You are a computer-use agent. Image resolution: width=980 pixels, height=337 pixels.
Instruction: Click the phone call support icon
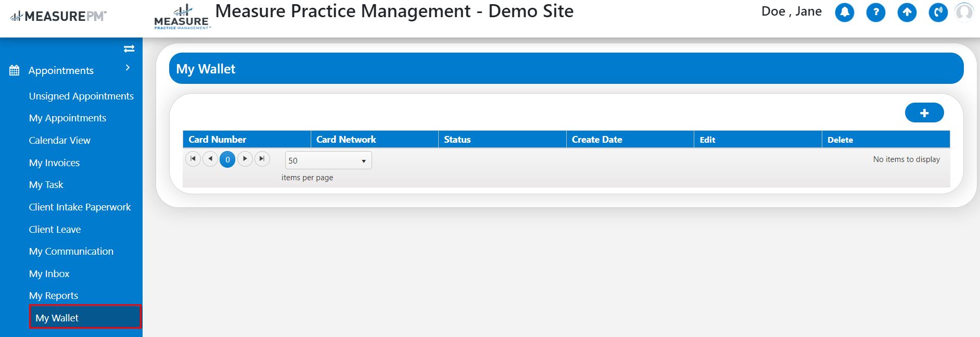tap(938, 13)
